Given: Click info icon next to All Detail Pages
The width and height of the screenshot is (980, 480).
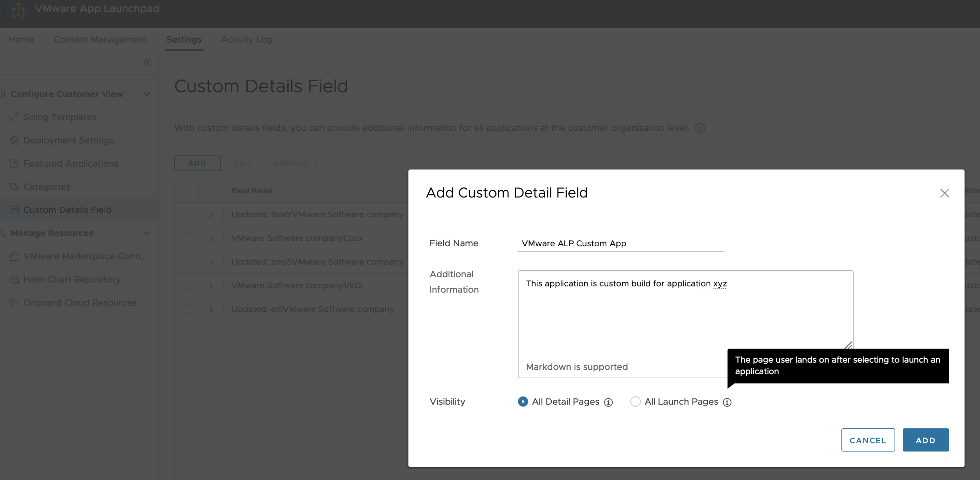Looking at the screenshot, I should (x=608, y=402).
